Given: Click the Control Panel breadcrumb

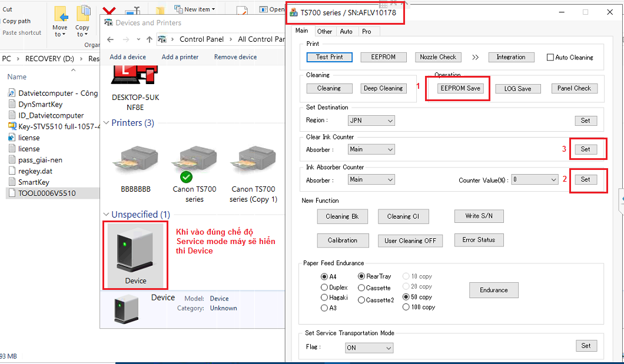Looking at the screenshot, I should pos(201,39).
